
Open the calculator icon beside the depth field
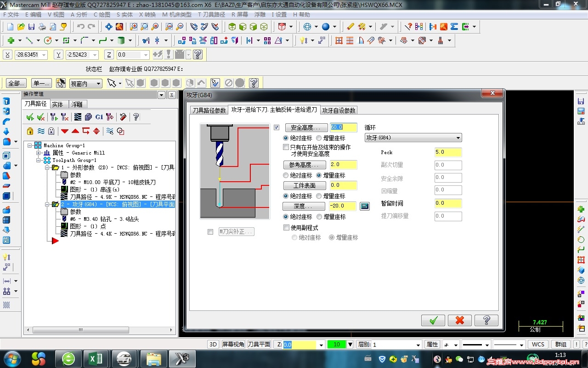pyautogui.click(x=365, y=206)
